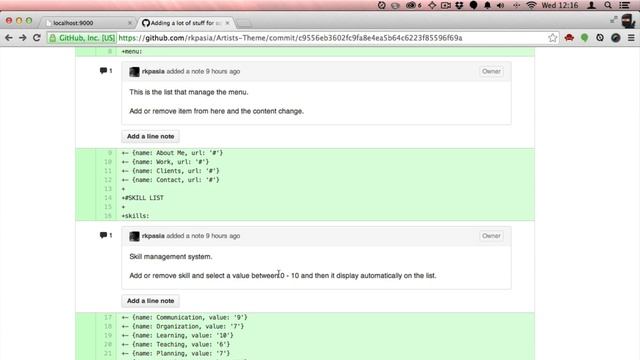Viewport: 640px width, 360px height.
Task: Click '9 hours ago' timestamp on skill note
Action: pos(223,236)
